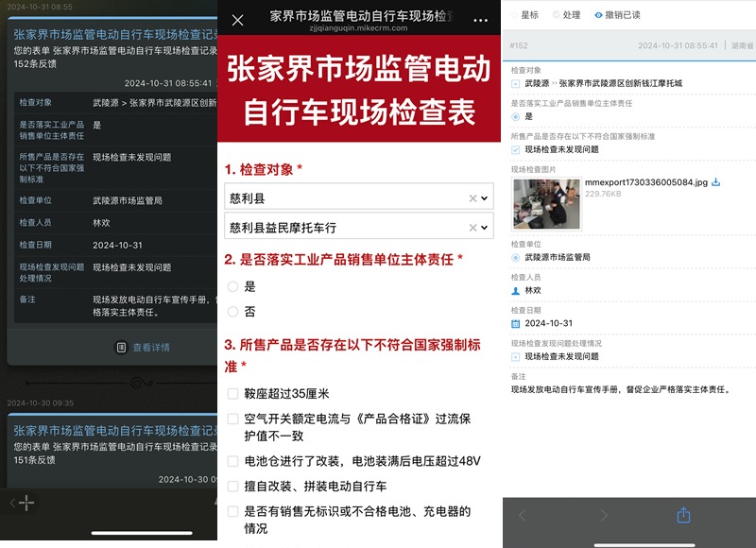This screenshot has height=548, width=756.
Task: Star this record with 星标
Action: (523, 15)
